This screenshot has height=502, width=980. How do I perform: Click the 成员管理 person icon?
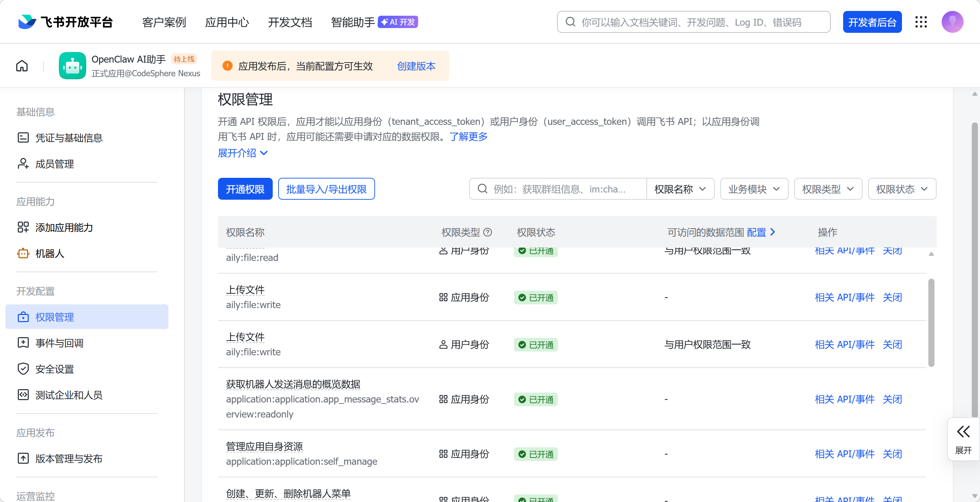(23, 163)
